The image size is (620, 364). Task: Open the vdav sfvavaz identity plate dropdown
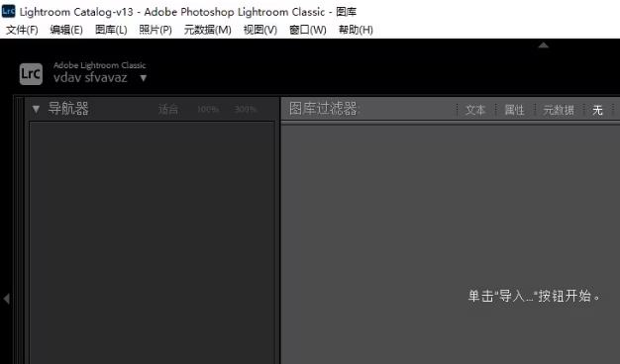144,78
